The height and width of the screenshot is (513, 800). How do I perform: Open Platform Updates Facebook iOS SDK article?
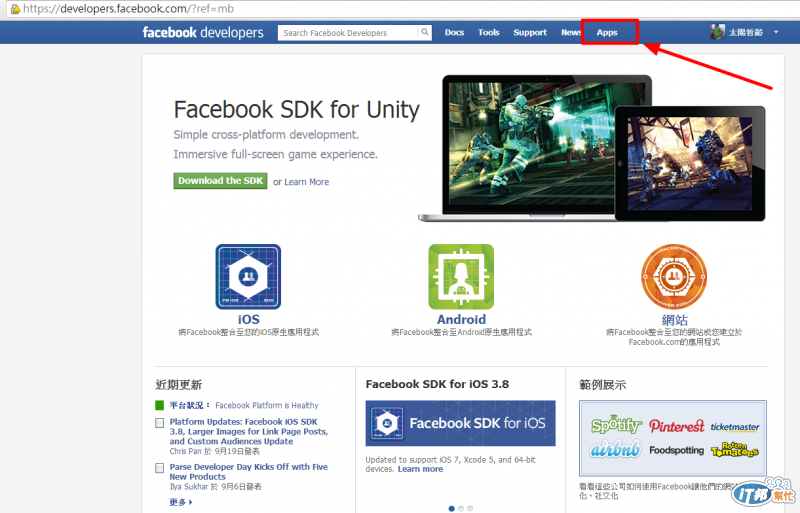click(249, 431)
